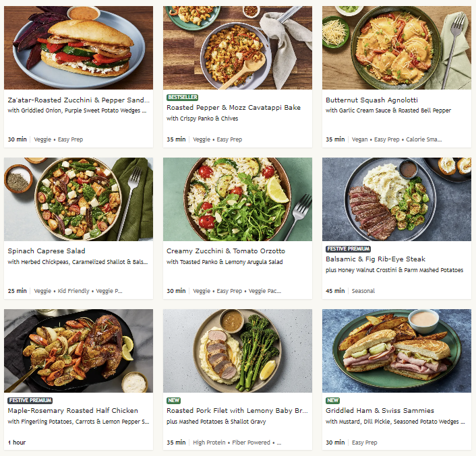Click the Festive Premium badge on Half Chicken
The height and width of the screenshot is (456, 476).
point(30,401)
